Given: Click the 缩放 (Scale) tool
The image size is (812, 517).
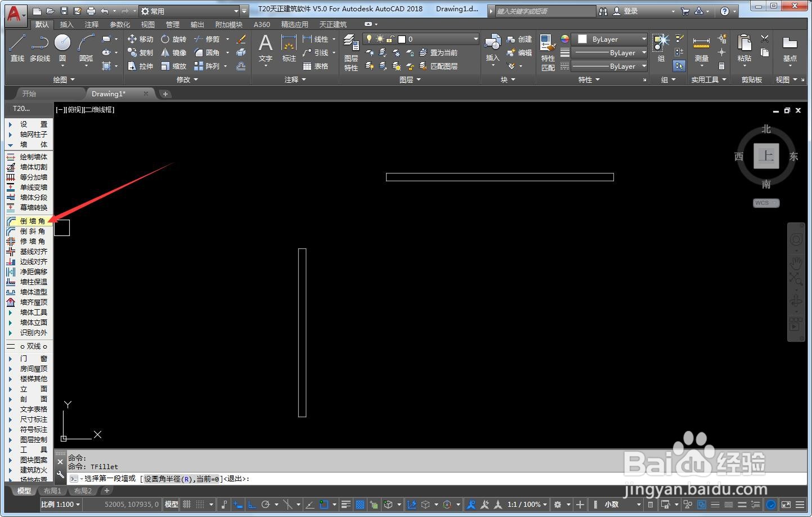Looking at the screenshot, I should click(173, 66).
